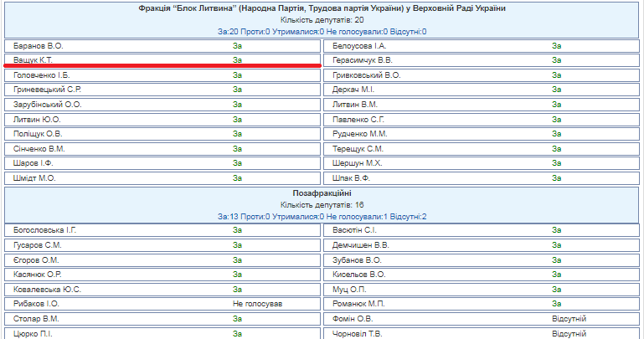Click the 'За:13 Проти:0' vote summary line
Viewport: 644px width, 339px height.
322,217
